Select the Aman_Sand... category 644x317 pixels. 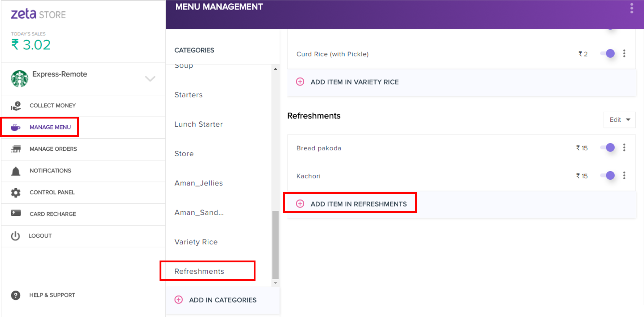coord(199,212)
